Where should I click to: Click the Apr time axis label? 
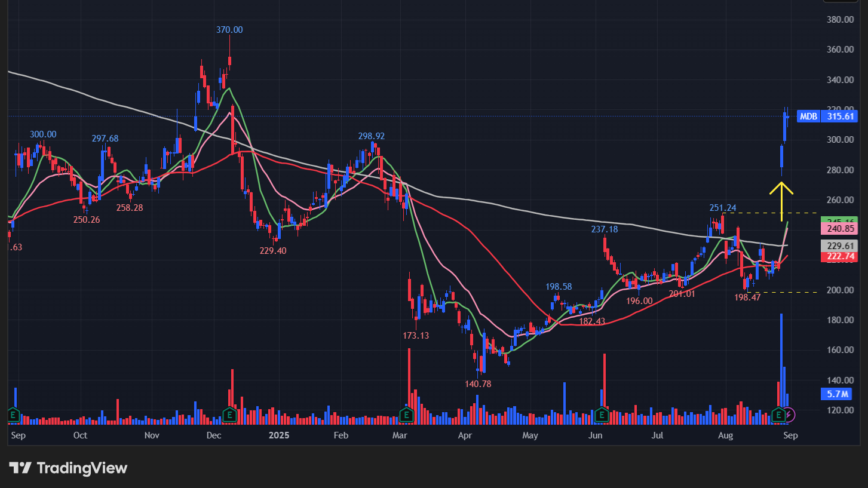point(465,435)
